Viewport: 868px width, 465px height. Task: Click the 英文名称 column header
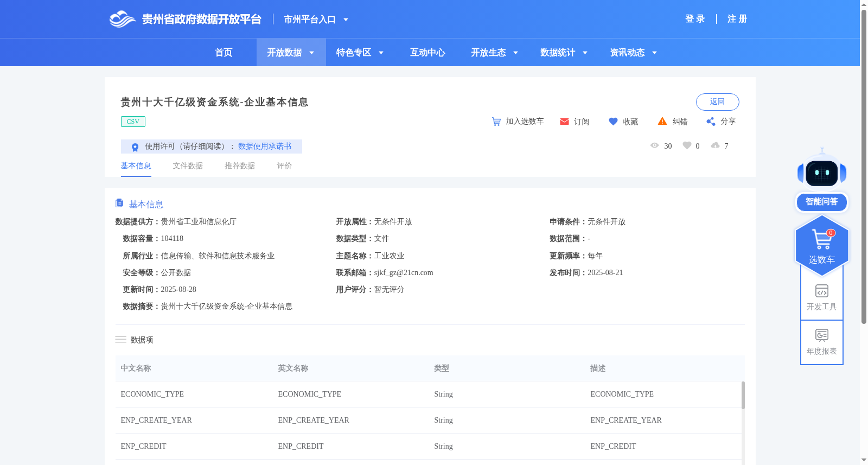click(x=293, y=368)
